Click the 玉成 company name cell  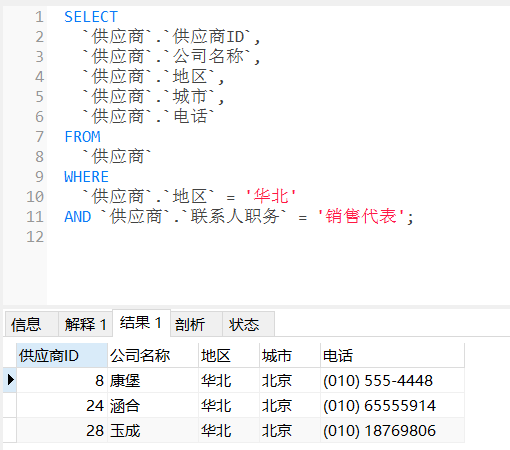(x=153, y=430)
